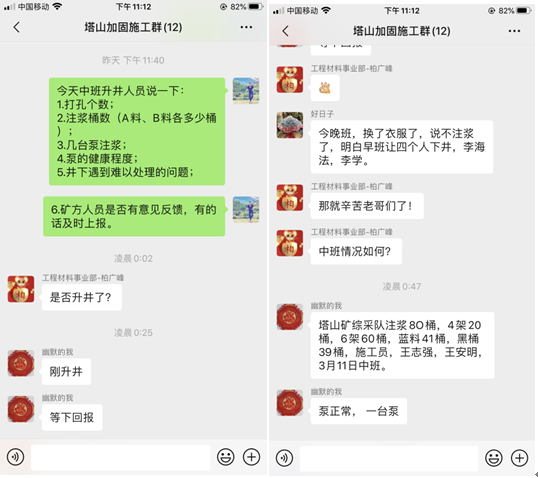Focus the message input field in right chat
The height and width of the screenshot is (478, 538).
(x=389, y=458)
